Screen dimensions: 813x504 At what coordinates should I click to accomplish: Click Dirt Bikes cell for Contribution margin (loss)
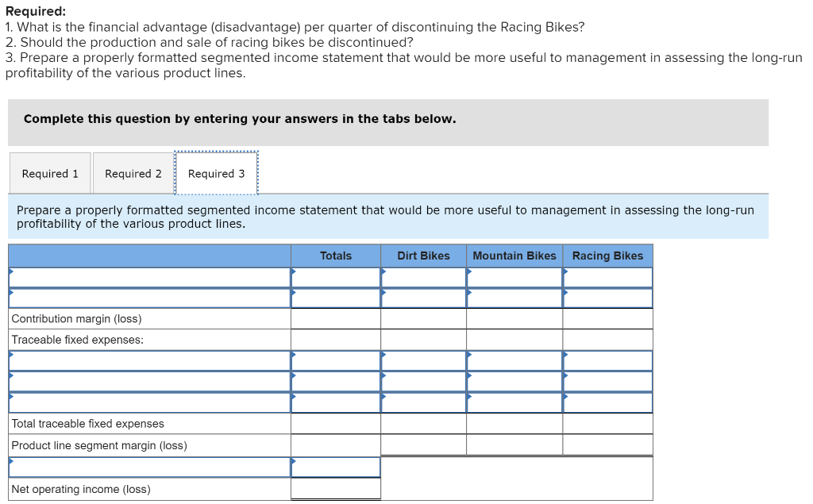423,319
